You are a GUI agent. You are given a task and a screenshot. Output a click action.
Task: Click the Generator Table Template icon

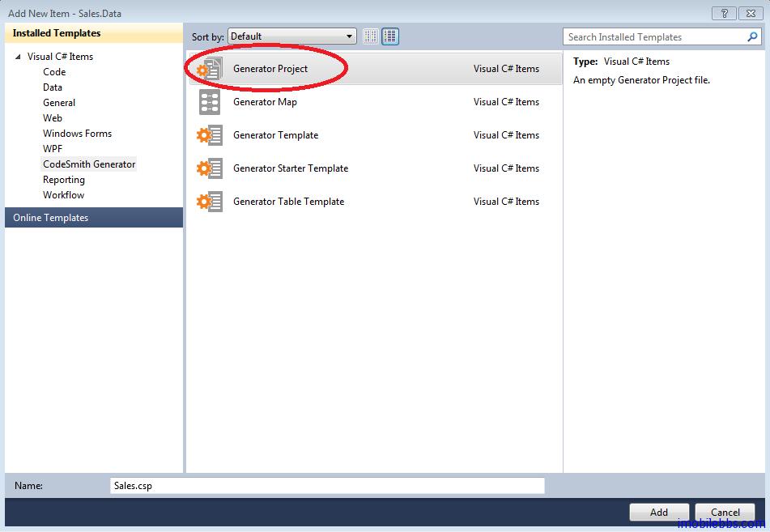point(210,202)
